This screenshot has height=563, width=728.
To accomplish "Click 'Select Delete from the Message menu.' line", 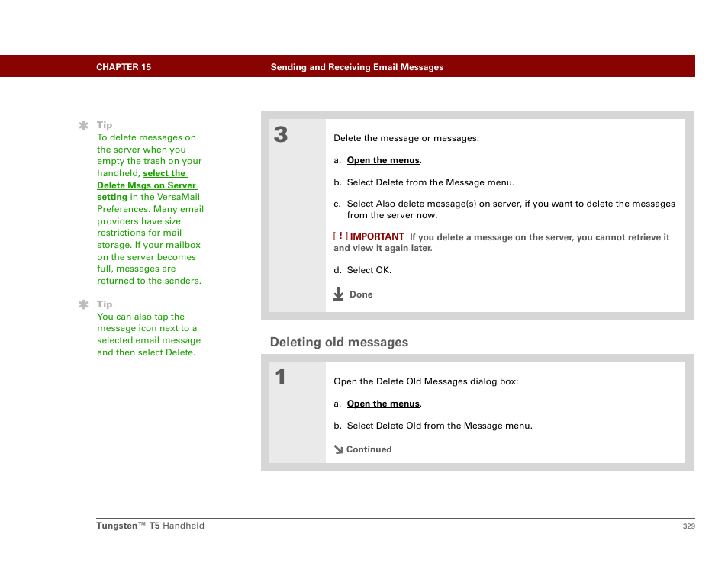I will (x=430, y=182).
